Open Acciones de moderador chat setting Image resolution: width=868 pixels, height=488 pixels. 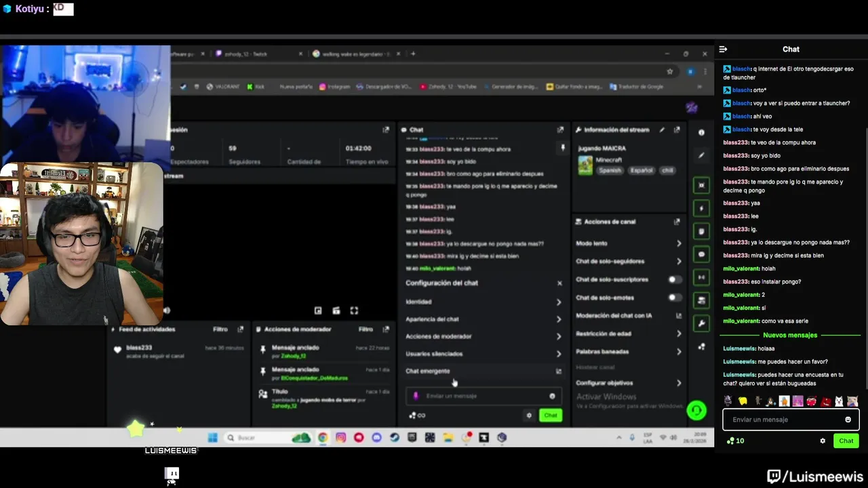point(484,336)
